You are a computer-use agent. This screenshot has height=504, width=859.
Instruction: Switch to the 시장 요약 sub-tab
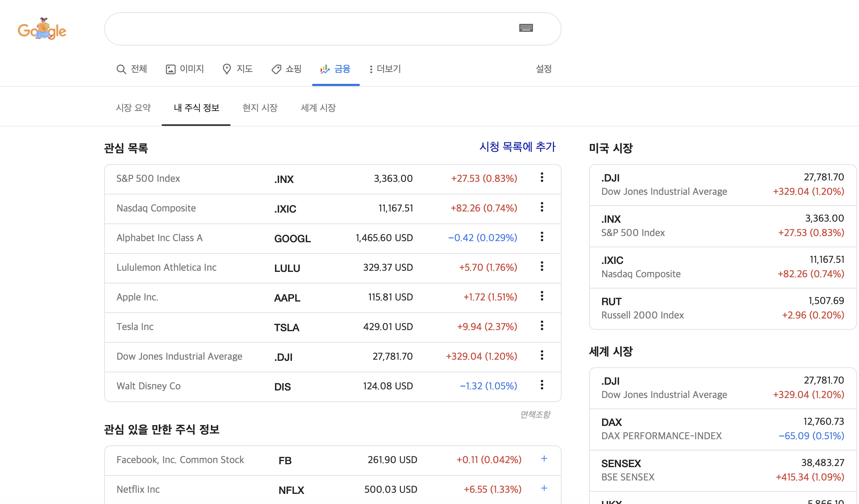[x=133, y=108]
